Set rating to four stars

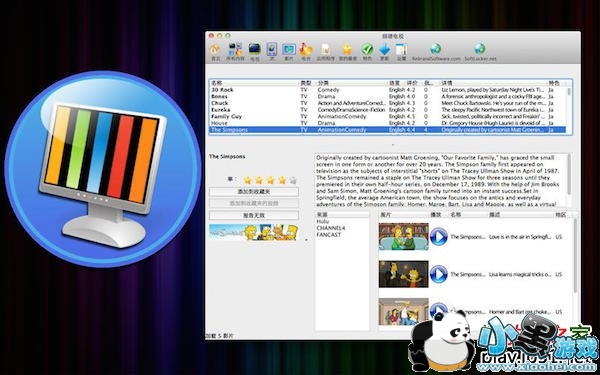(282, 180)
